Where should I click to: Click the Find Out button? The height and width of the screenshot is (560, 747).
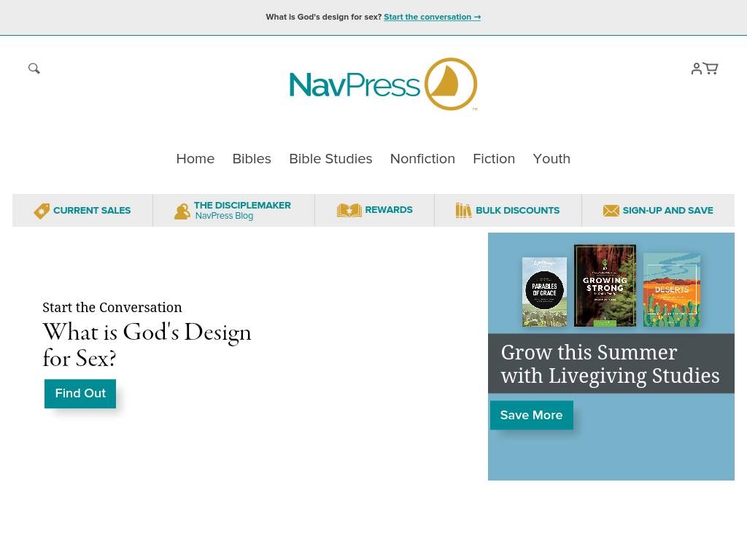tap(80, 393)
